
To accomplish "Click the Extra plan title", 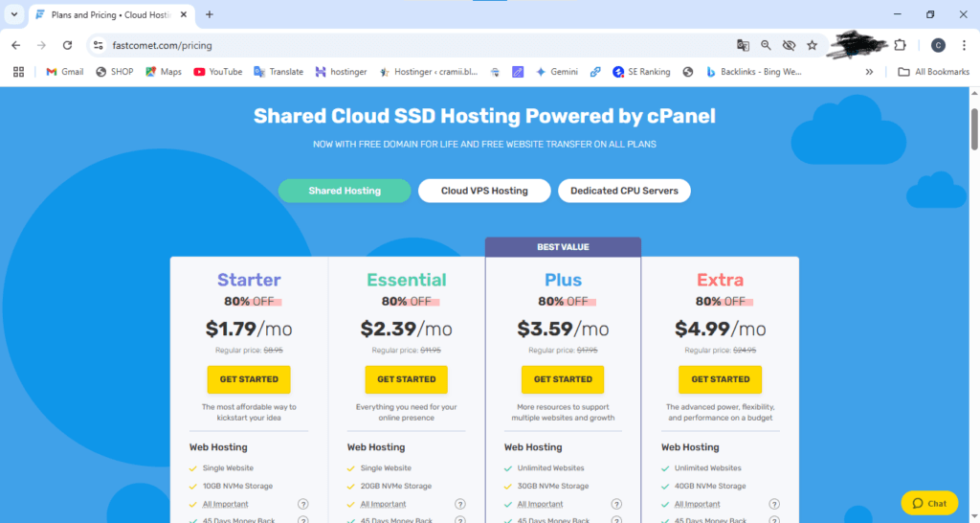I will pos(720,280).
